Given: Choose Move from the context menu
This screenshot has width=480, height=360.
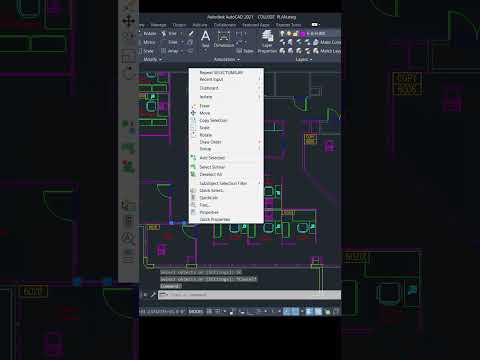Looking at the screenshot, I should [205, 113].
